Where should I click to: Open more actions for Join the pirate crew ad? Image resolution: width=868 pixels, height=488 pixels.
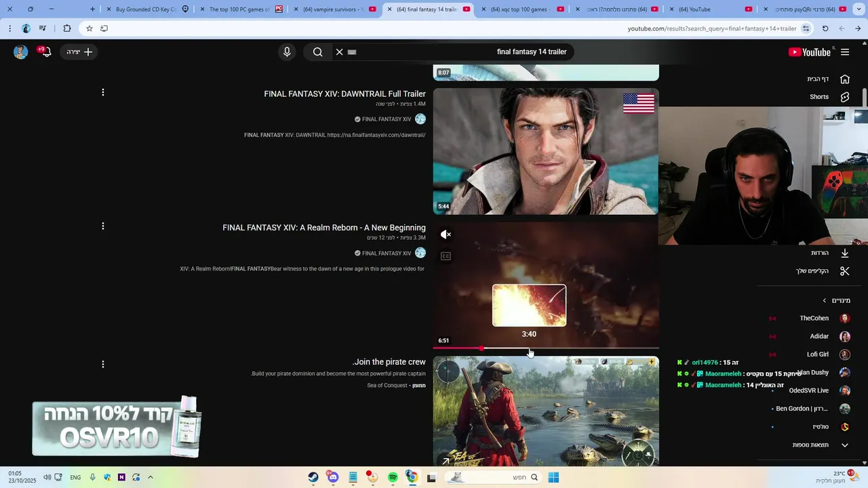103,365
